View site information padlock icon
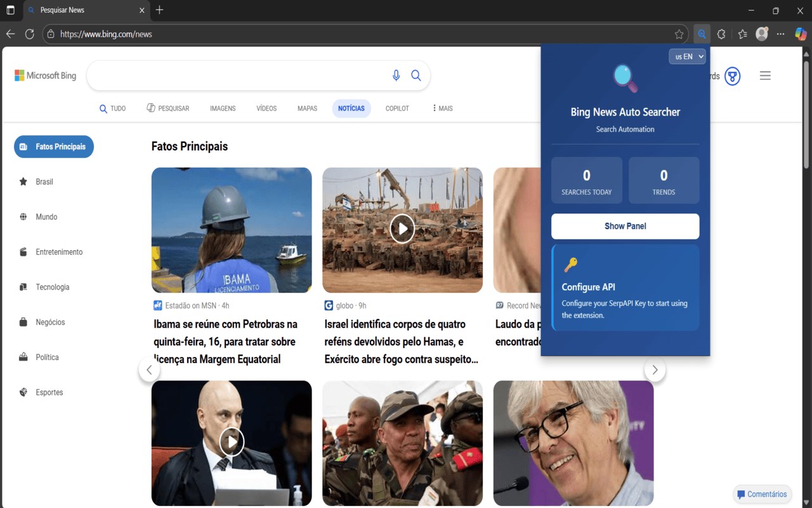 (51, 34)
